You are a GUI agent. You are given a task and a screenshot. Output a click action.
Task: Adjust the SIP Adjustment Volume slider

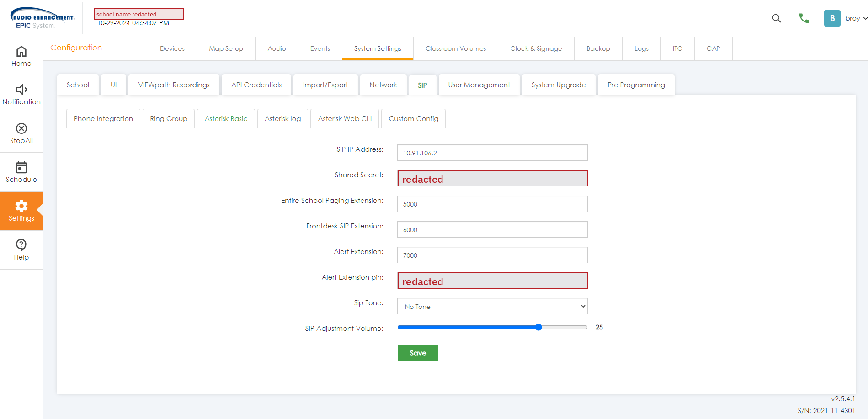(x=492, y=327)
